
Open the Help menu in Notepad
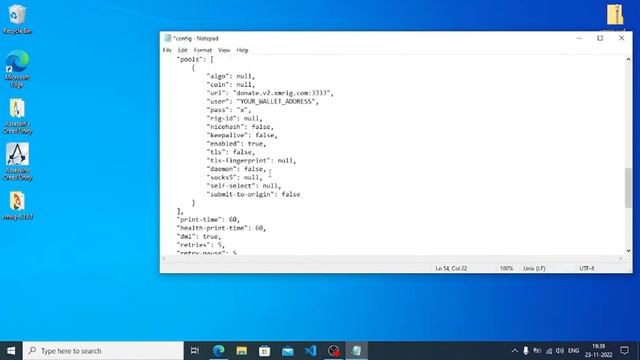coord(242,50)
